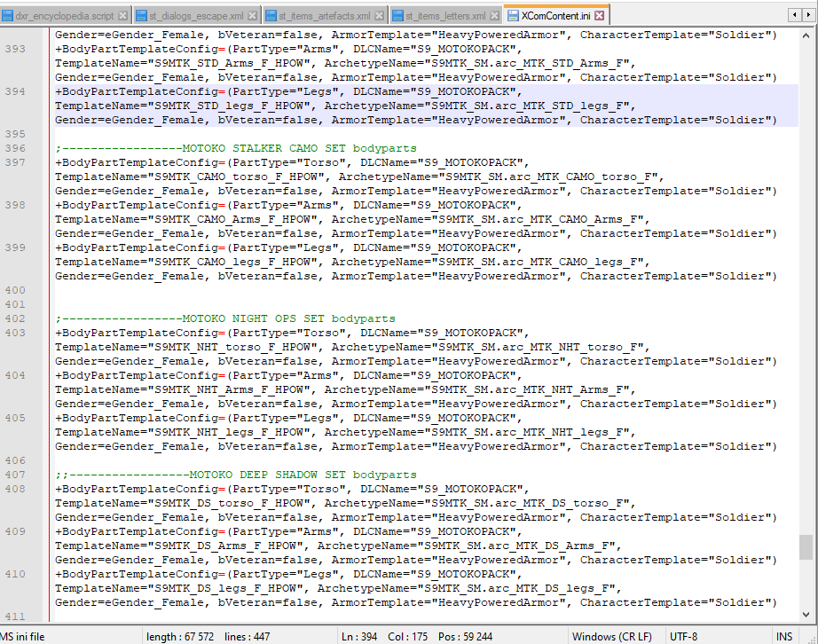The width and height of the screenshot is (818, 644).
Task: Close the XComContent.ini tab
Action: coord(600,16)
